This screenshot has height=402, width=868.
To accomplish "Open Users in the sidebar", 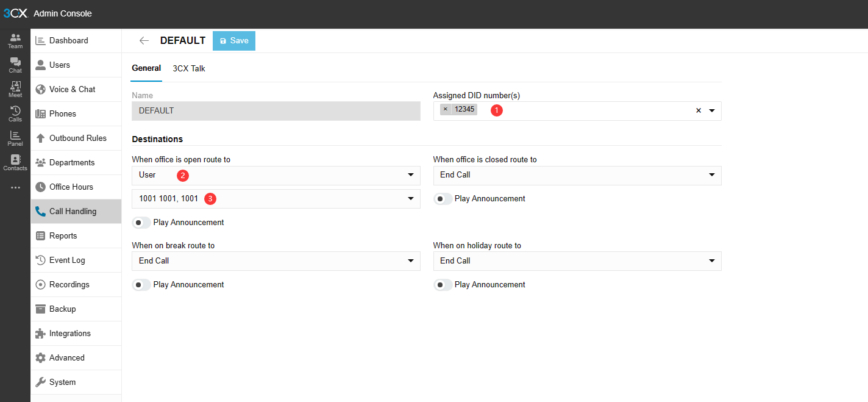I will pyautogui.click(x=76, y=65).
